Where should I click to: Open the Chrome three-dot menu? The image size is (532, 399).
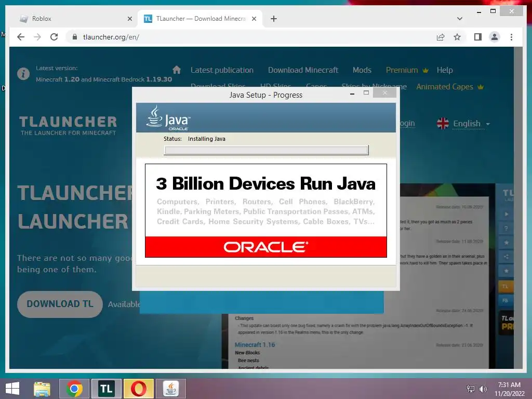(x=511, y=37)
